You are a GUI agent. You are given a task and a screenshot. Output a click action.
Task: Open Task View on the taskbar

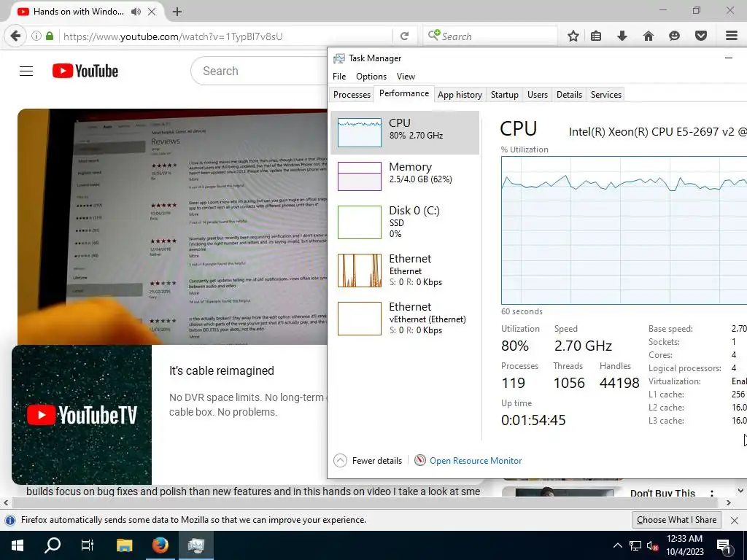pos(88,545)
